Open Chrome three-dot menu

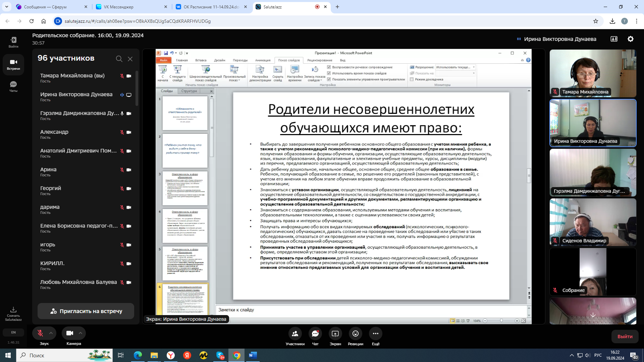637,21
